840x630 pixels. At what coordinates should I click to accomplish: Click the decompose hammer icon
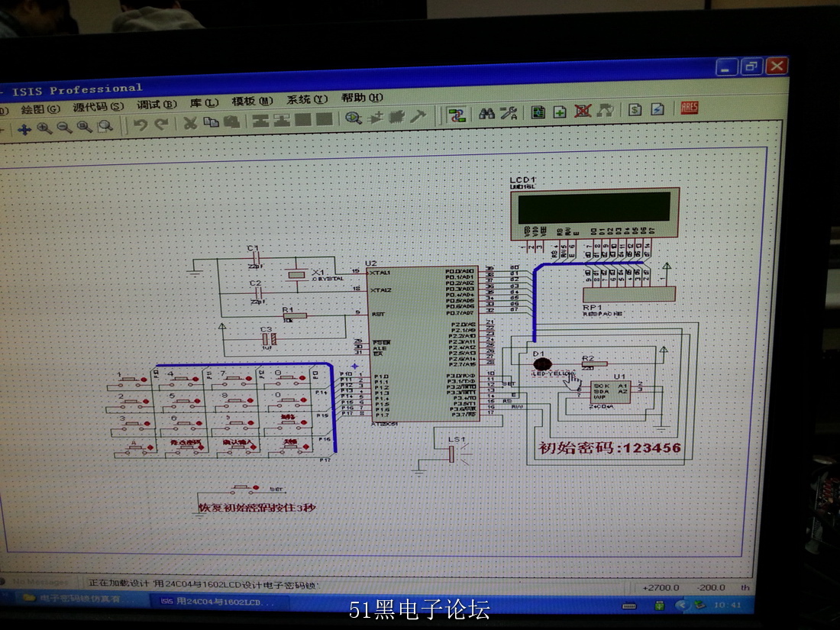(x=418, y=116)
